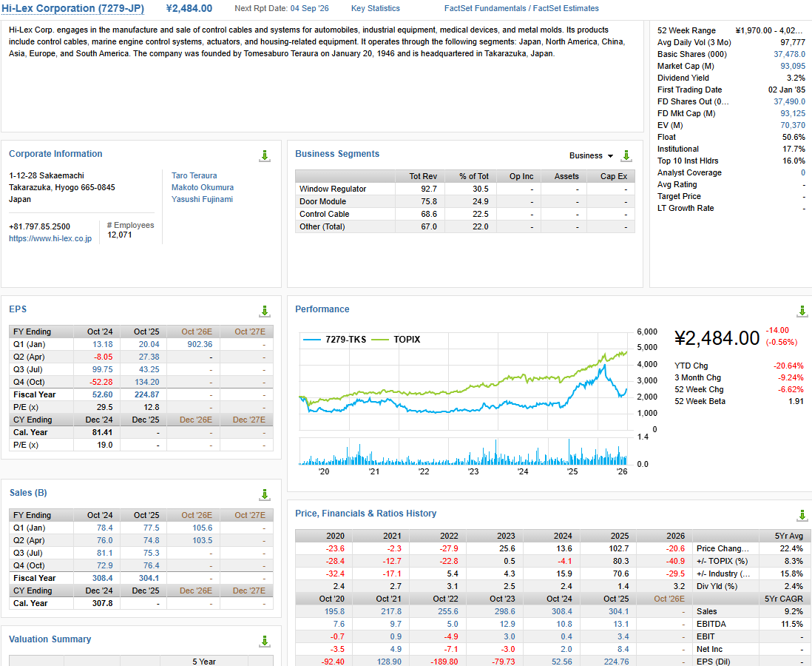Download Price, Financials & Ratios History
This screenshot has width=812, height=666.
[802, 515]
